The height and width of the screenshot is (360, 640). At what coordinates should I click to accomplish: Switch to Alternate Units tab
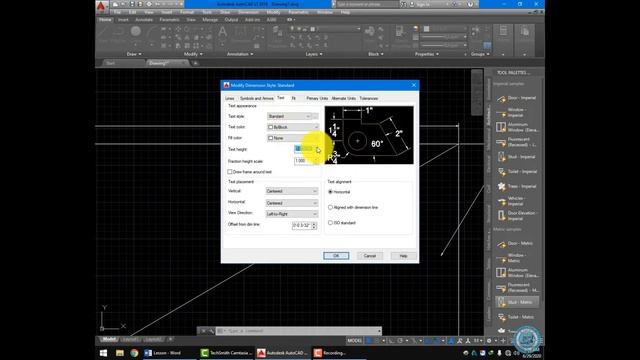[344, 98]
